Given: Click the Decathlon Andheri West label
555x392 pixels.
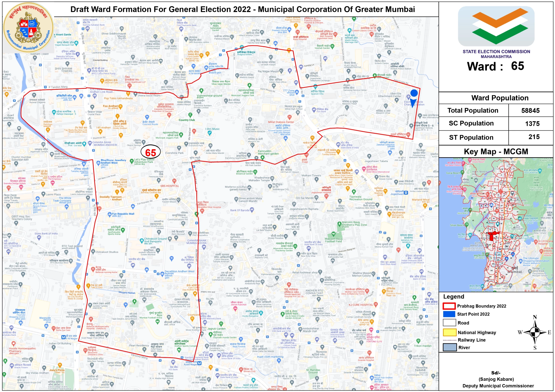Looking at the screenshot, I should 179,271.
